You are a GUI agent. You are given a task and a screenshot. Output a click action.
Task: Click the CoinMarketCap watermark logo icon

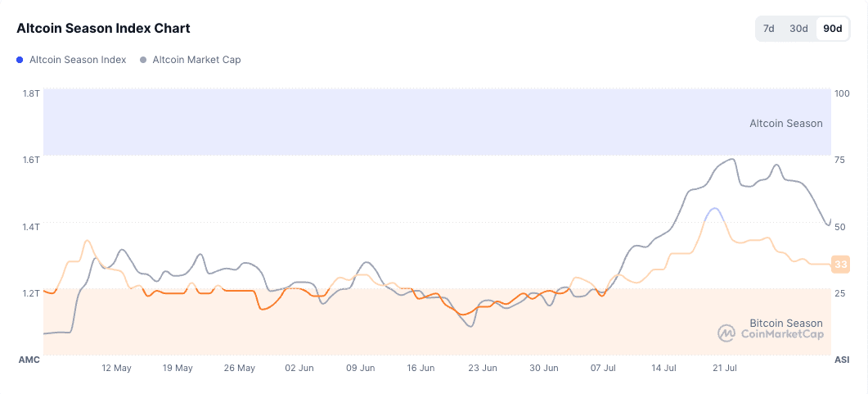click(x=726, y=333)
